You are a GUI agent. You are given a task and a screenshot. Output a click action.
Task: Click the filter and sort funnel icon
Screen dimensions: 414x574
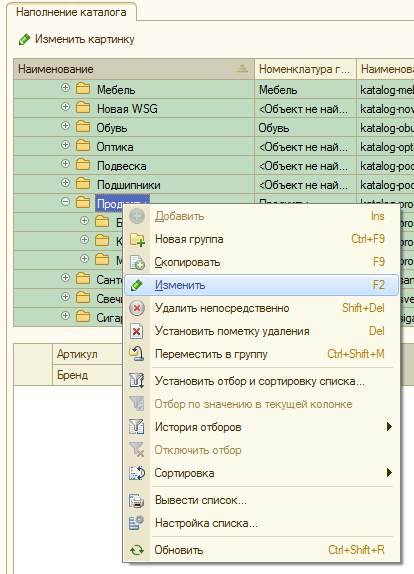(137, 381)
